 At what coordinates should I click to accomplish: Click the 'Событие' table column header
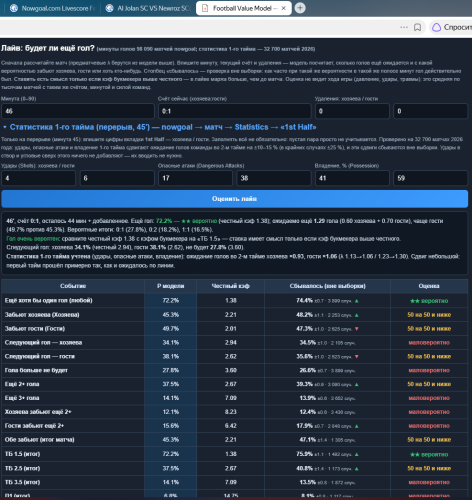73,286
